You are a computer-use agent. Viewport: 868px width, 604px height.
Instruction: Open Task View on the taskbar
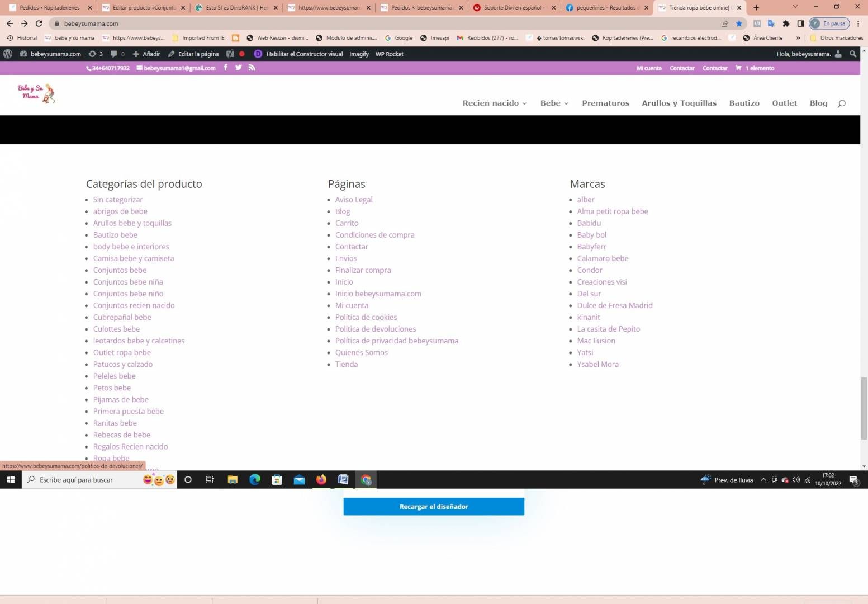pos(210,480)
